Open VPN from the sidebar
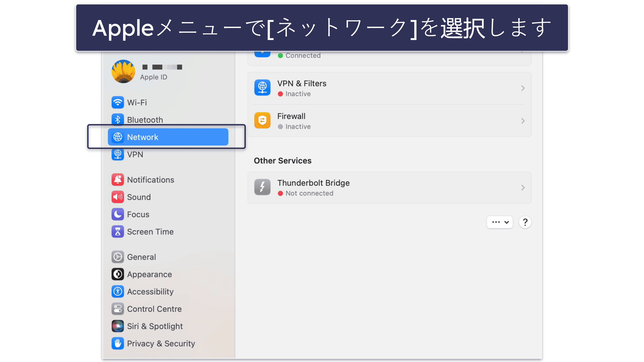The height and width of the screenshot is (362, 644). (168, 154)
